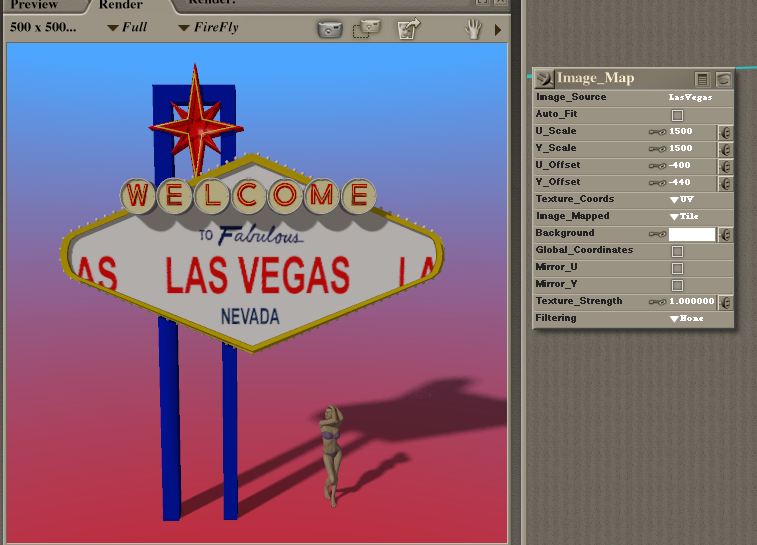
Task: Open the FireFly renderer dropdown
Action: point(208,28)
